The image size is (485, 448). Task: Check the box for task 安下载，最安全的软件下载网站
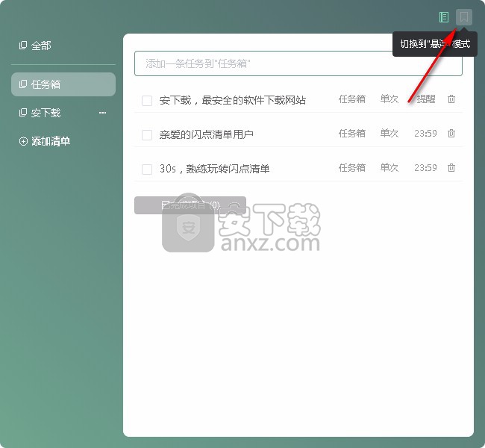(x=147, y=101)
